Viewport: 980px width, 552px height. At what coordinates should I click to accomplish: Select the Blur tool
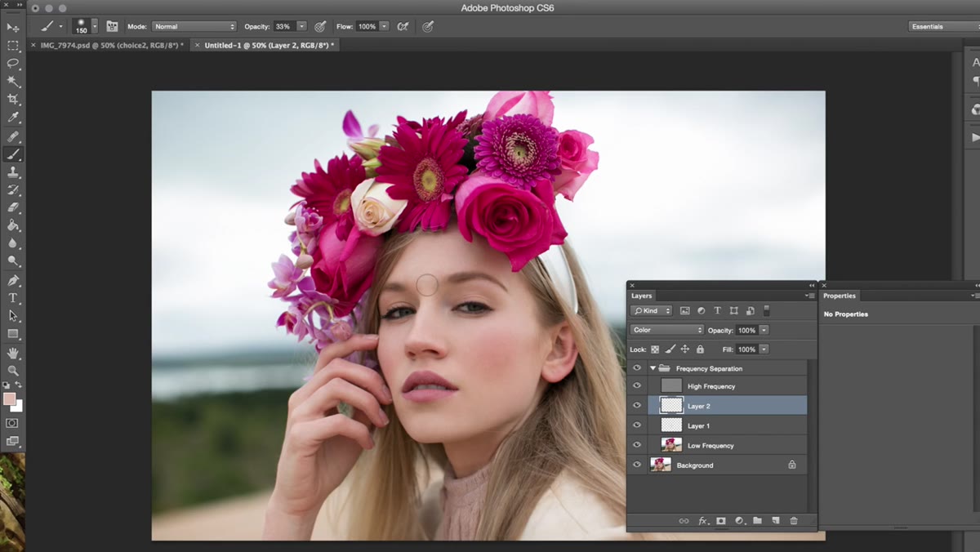[13, 243]
